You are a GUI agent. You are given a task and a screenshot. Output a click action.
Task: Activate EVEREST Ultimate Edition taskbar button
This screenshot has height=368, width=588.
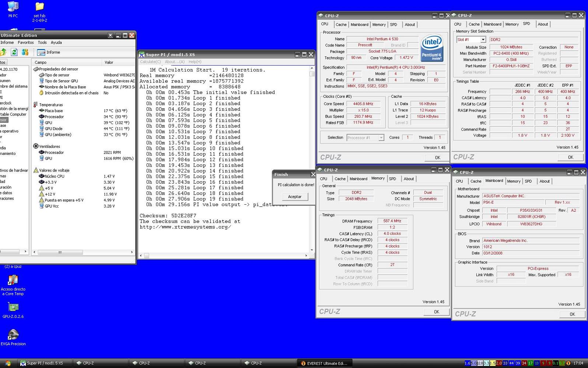[x=325, y=363]
